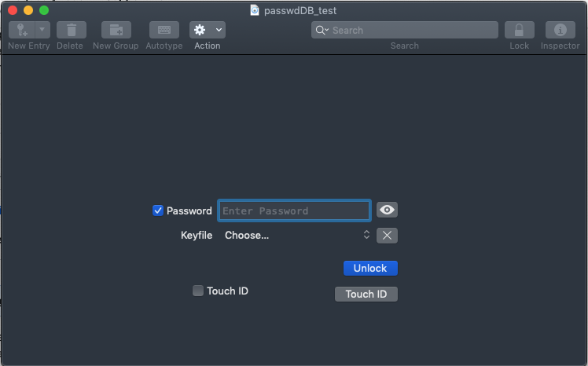Zoom the window with green button
The width and height of the screenshot is (588, 366).
(44, 10)
